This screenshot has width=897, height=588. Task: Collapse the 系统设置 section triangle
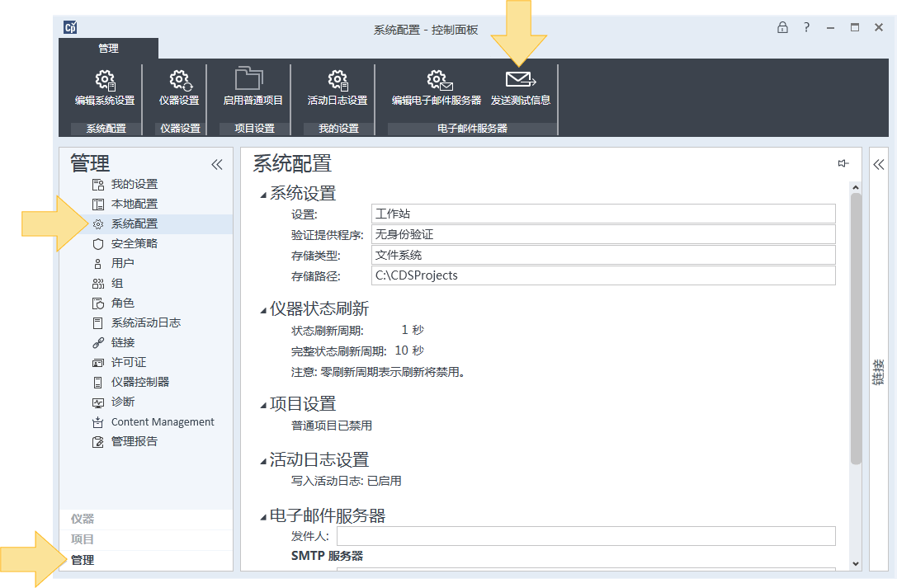(x=263, y=195)
